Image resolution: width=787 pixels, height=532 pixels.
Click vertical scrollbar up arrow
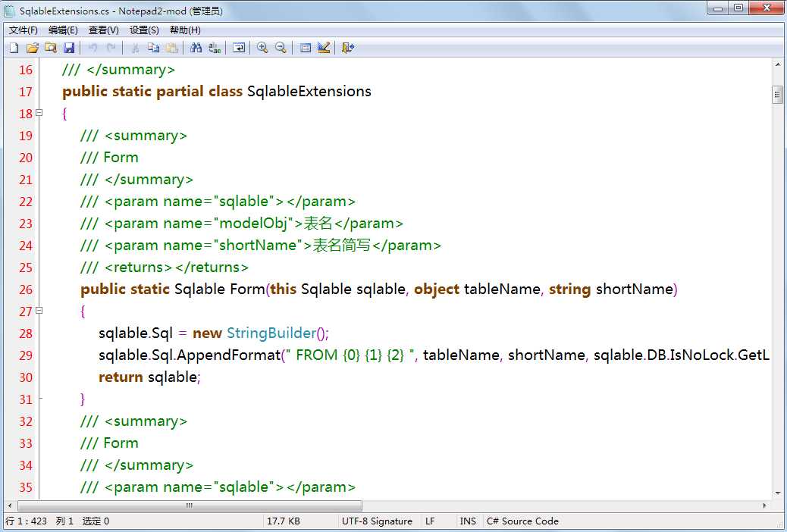777,64
